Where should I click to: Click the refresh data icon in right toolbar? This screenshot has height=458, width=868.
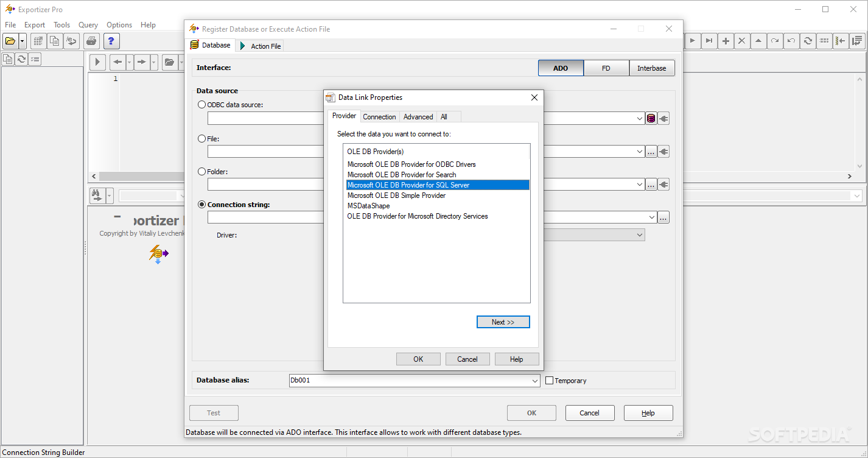[808, 41]
